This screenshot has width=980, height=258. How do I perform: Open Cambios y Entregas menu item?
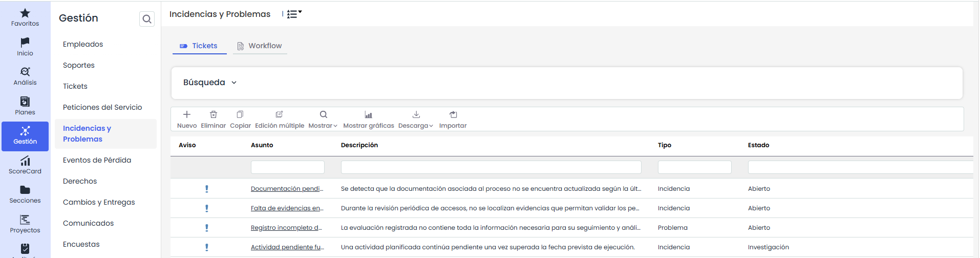tap(99, 202)
